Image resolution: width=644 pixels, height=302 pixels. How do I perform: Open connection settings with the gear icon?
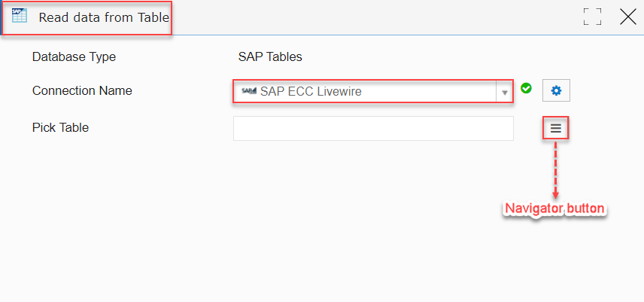[556, 91]
